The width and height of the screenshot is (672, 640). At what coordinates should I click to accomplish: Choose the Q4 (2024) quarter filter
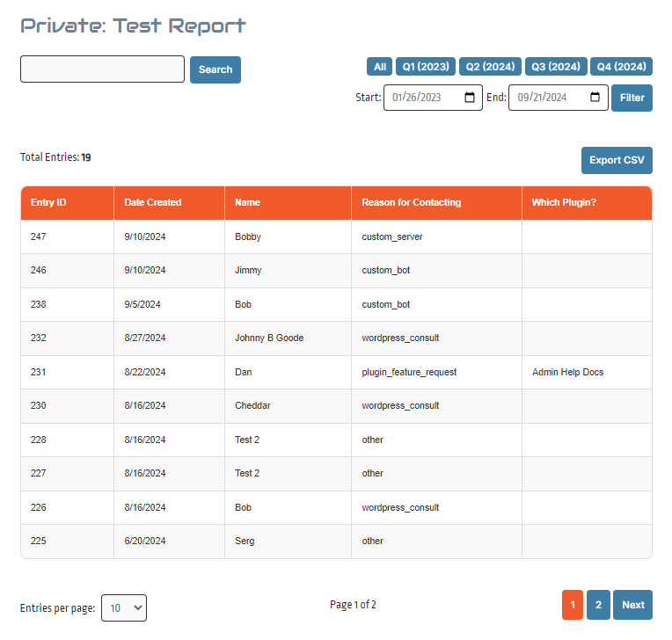pyautogui.click(x=621, y=67)
